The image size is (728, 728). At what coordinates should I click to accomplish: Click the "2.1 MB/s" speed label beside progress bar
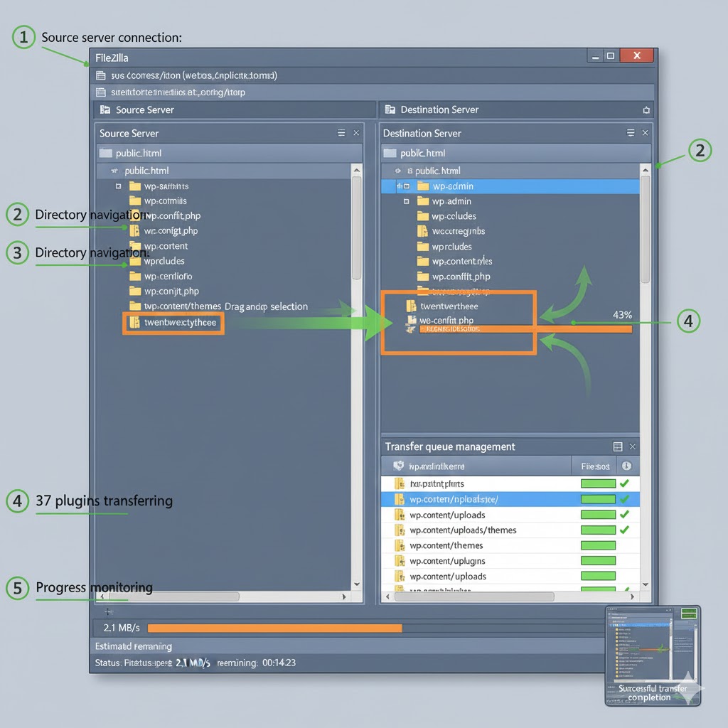point(121,628)
